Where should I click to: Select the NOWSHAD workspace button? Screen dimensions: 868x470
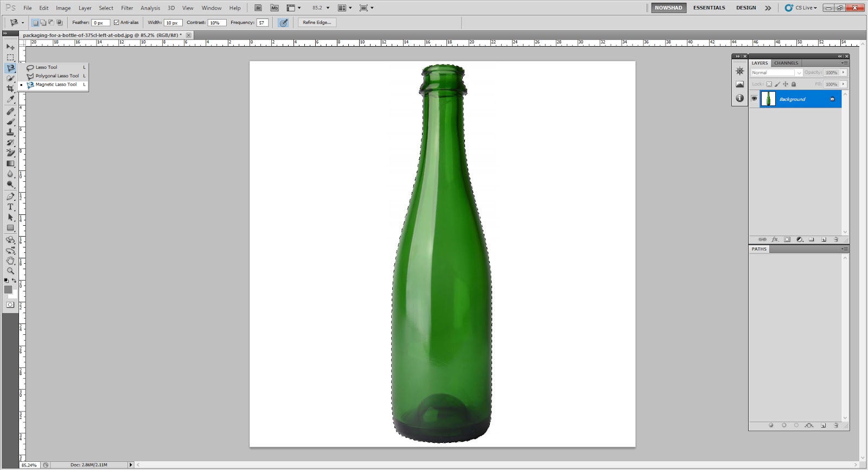tap(668, 8)
